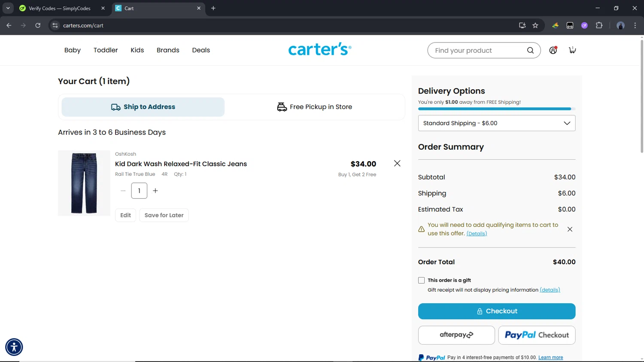Open the Baby menu
Image resolution: width=644 pixels, height=362 pixels.
click(73, 50)
